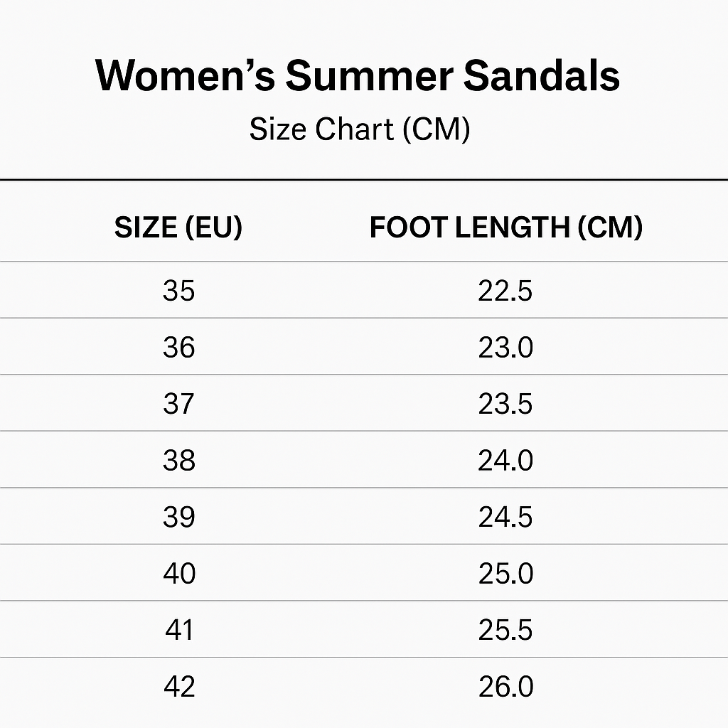Click the EU size 39 cell
The height and width of the screenshot is (728, 728).
click(x=178, y=517)
